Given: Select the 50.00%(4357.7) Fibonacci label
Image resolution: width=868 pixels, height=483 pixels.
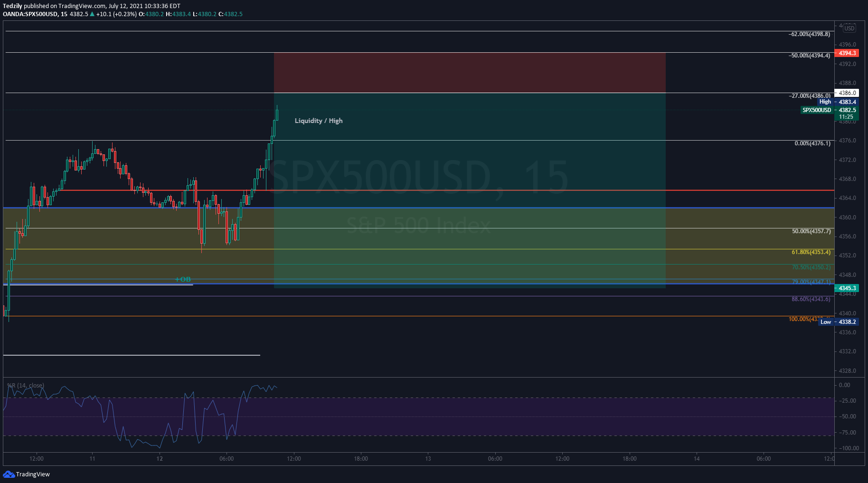Looking at the screenshot, I should [x=811, y=231].
